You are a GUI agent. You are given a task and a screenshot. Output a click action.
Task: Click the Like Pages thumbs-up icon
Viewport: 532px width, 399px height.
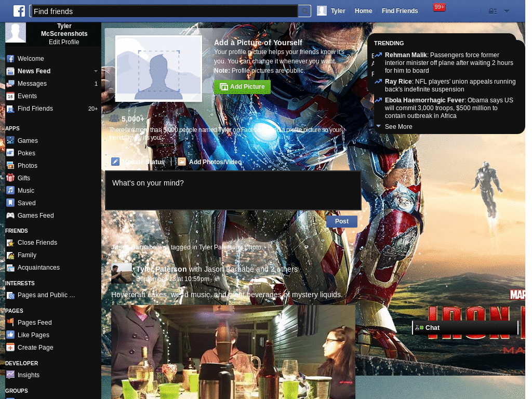tap(10, 335)
